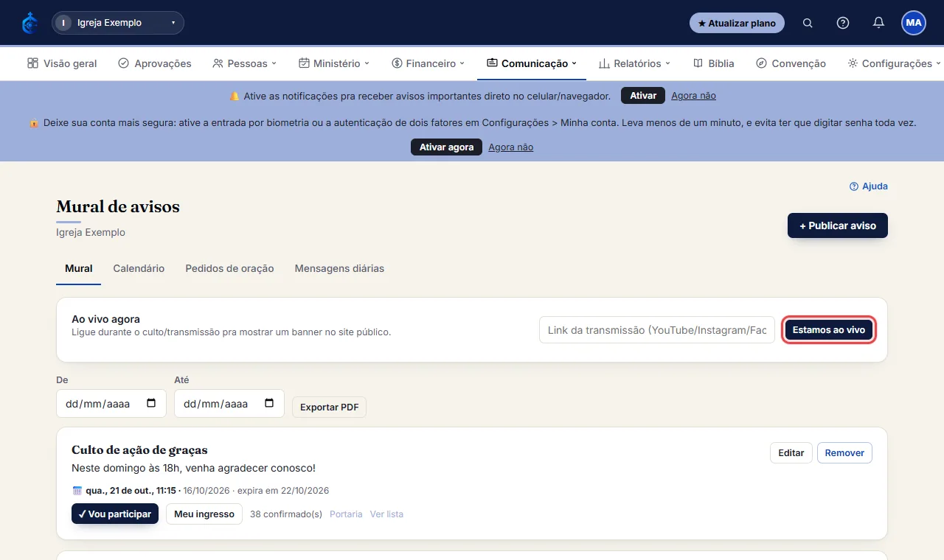Expand the Ministério menu
This screenshot has width=944, height=560.
334,63
